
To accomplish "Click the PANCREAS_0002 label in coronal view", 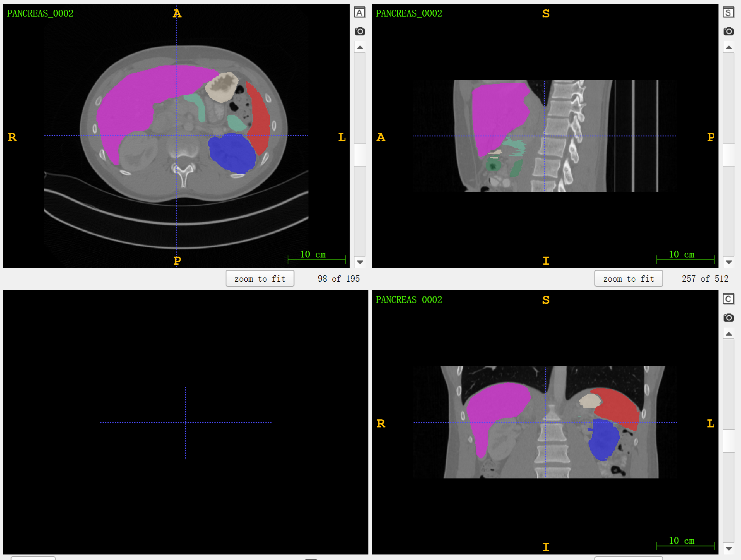I will pyautogui.click(x=409, y=300).
